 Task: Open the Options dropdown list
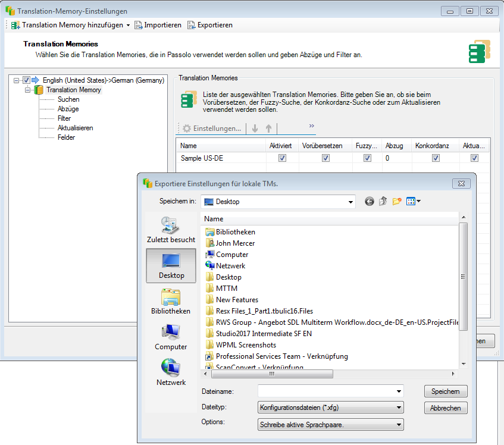[399, 425]
